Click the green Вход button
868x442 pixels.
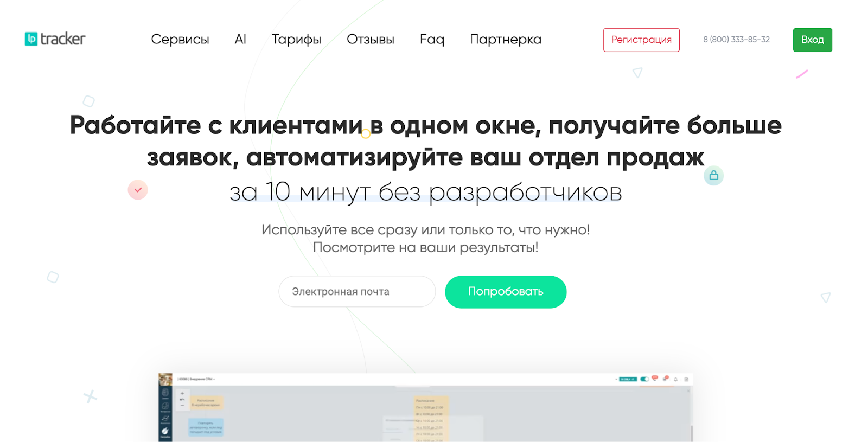point(812,40)
